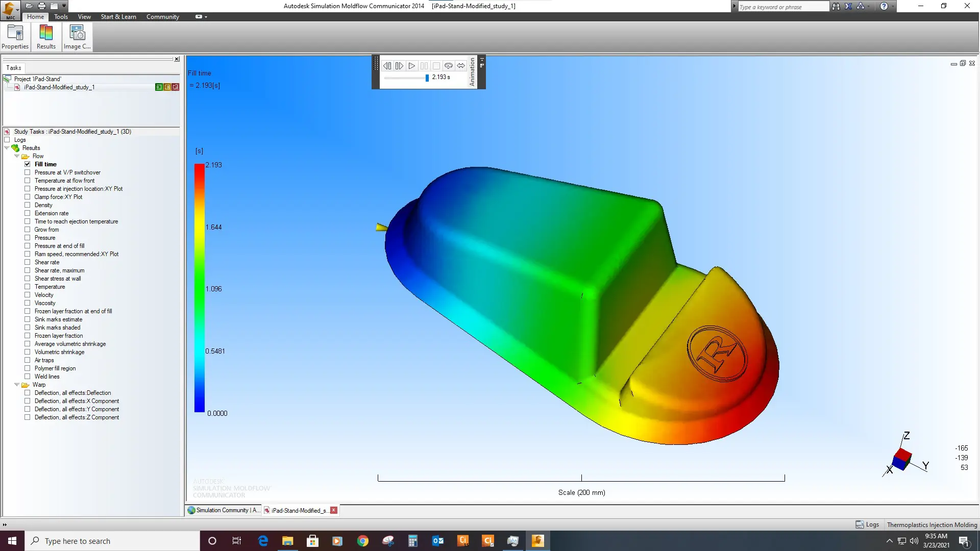Toggle the animation bounce button
Screen dimensions: 980x551
point(461,66)
